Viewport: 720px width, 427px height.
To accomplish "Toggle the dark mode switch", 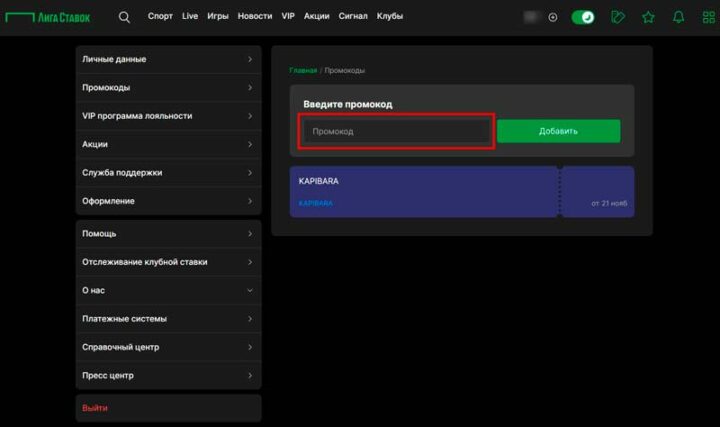I will click(583, 17).
